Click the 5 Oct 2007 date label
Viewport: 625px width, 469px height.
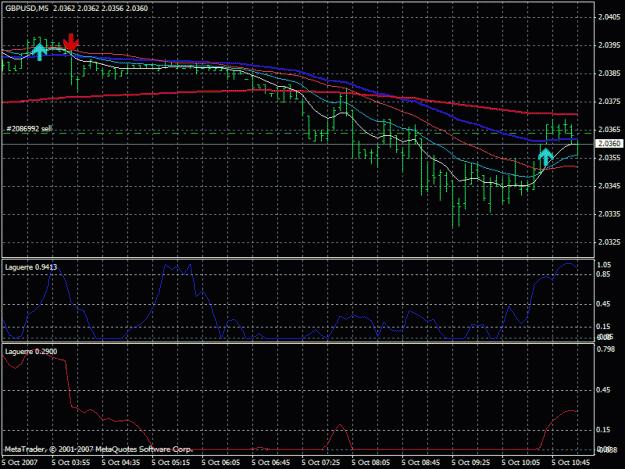coord(20,462)
